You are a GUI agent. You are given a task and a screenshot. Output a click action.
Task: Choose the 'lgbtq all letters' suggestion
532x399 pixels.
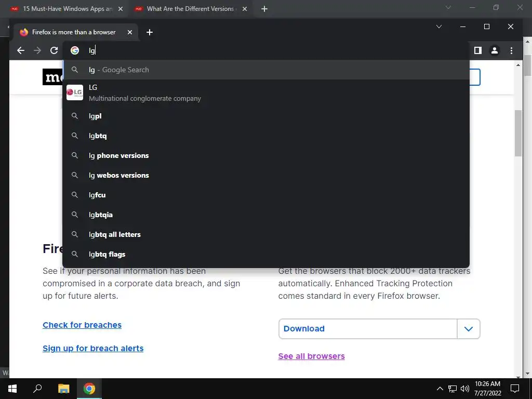tap(266, 234)
